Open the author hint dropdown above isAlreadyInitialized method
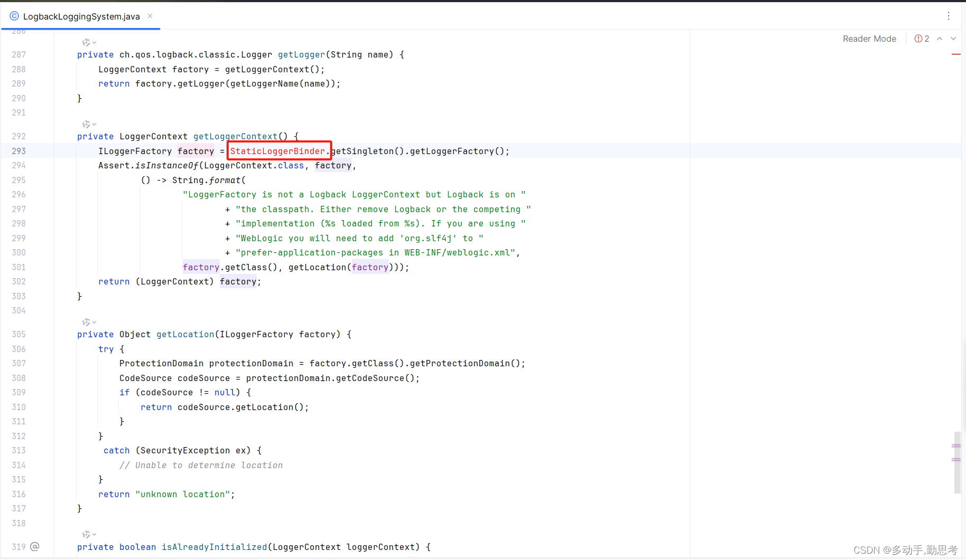The image size is (966, 560). pos(89,534)
